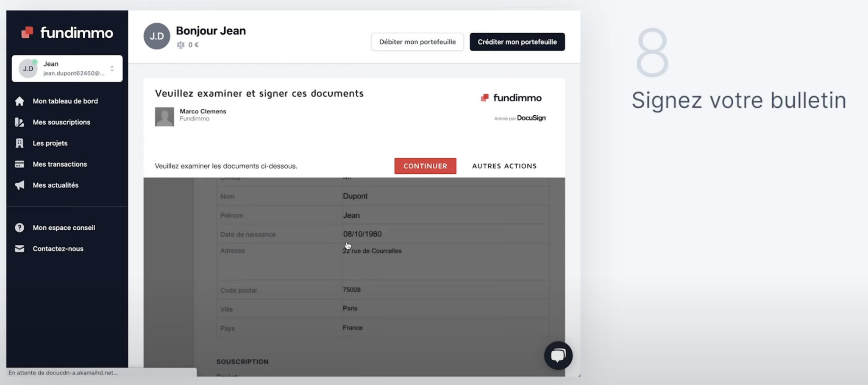Click Marco Clemens sender photo
The width and height of the screenshot is (868, 385).
tap(164, 117)
